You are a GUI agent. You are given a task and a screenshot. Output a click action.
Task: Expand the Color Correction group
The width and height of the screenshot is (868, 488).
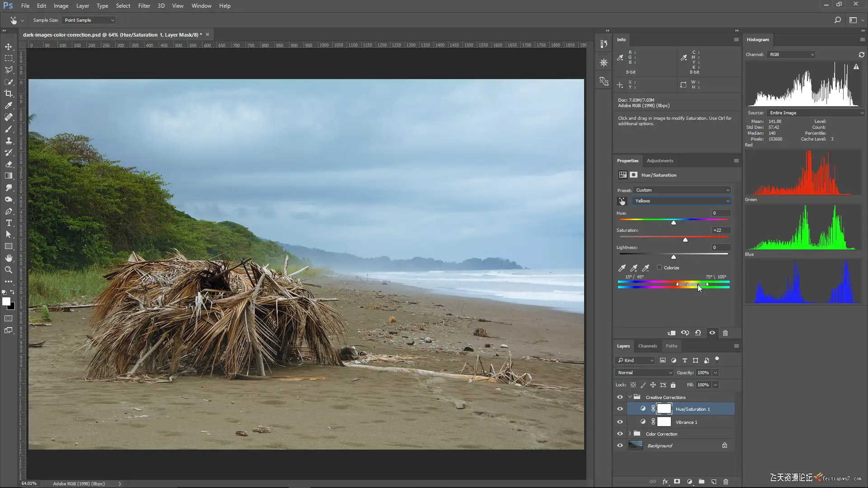click(629, 434)
